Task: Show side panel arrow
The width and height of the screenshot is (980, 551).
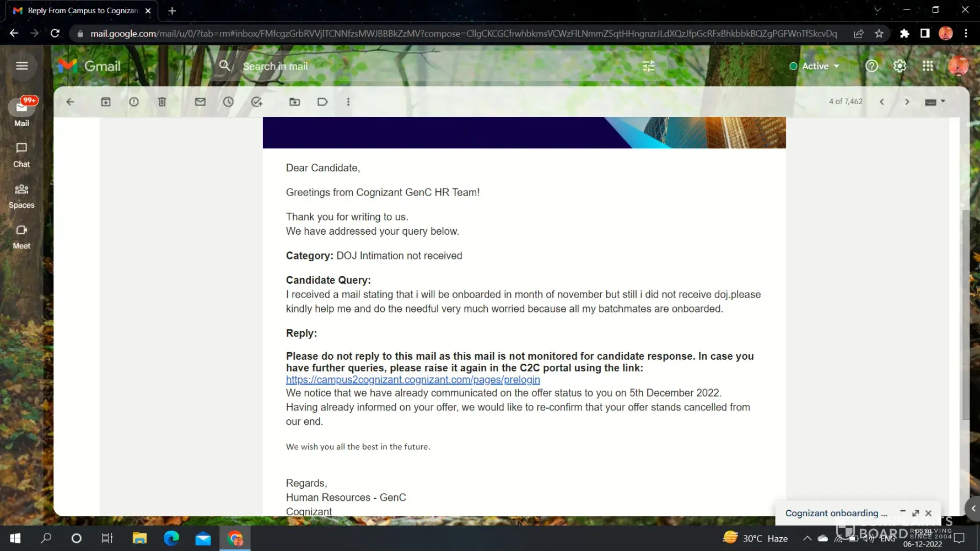Action: click(973, 509)
